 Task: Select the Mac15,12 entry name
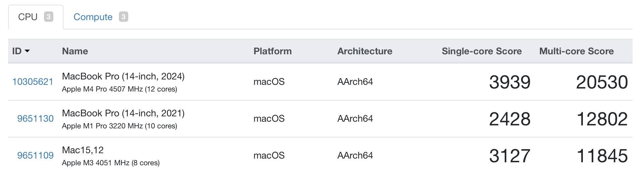click(x=83, y=150)
